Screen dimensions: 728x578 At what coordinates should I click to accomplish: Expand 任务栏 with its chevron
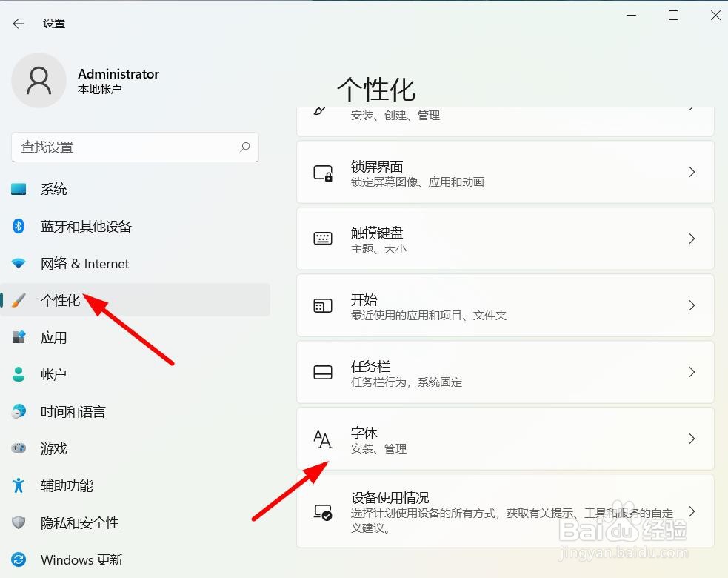(x=692, y=372)
